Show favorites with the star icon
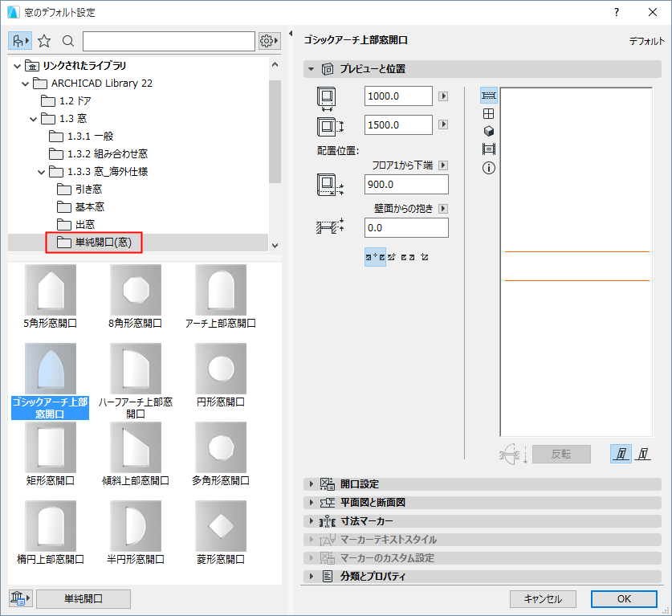 pyautogui.click(x=44, y=41)
